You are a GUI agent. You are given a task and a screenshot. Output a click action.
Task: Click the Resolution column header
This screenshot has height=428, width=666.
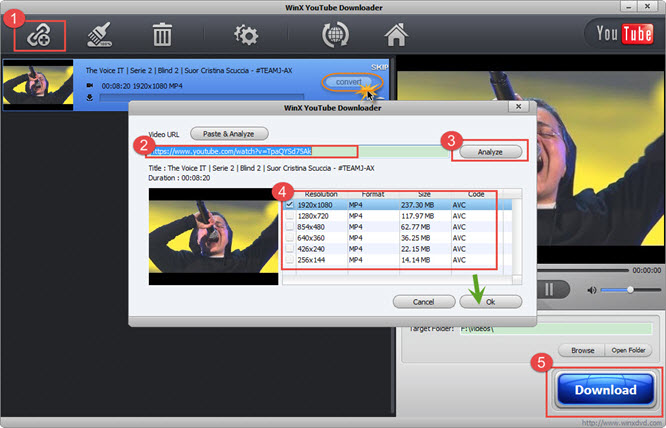click(321, 194)
